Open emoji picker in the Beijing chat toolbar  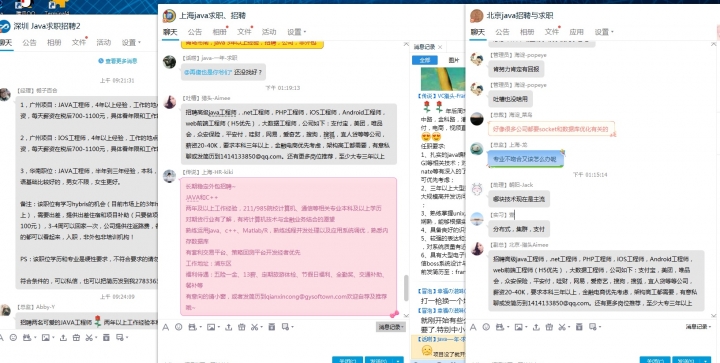coord(487,327)
